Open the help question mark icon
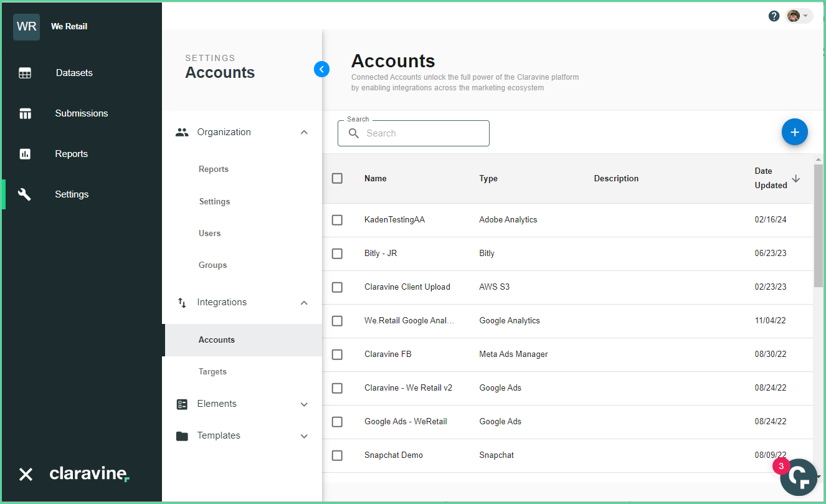Viewport: 826px width, 504px height. click(774, 16)
